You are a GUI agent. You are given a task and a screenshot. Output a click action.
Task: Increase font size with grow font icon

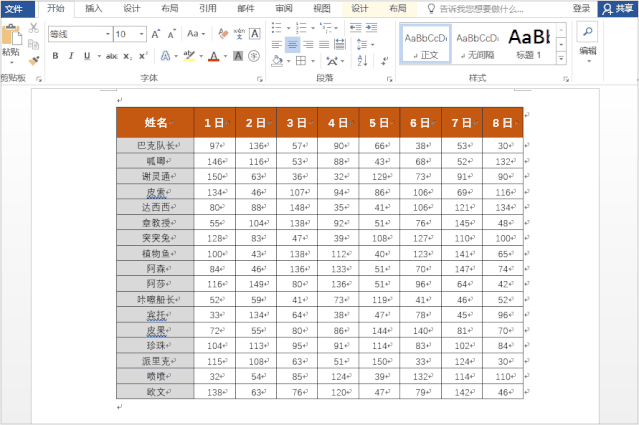click(x=156, y=34)
